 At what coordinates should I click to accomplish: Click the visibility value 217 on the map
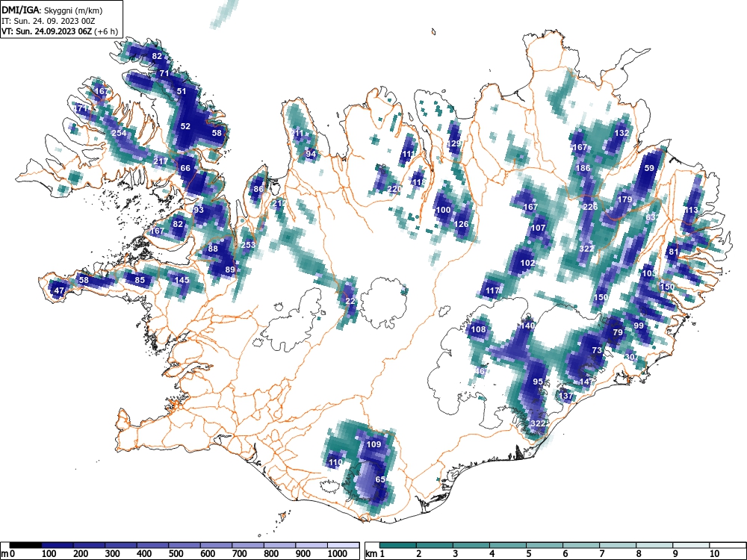[x=161, y=161]
